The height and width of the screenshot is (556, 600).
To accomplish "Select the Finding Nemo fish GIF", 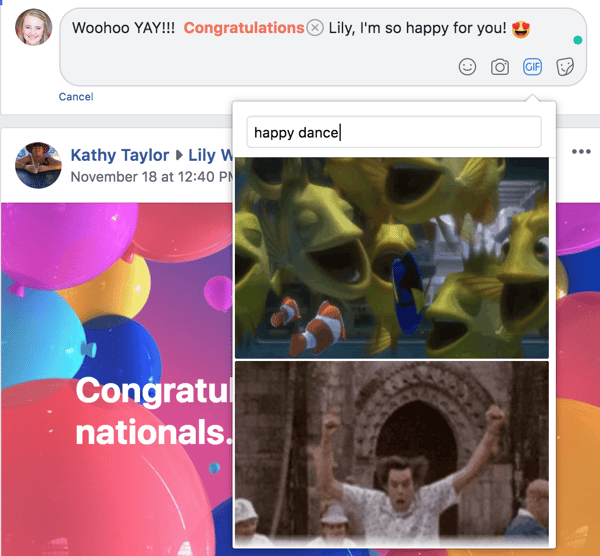I will pos(392,258).
